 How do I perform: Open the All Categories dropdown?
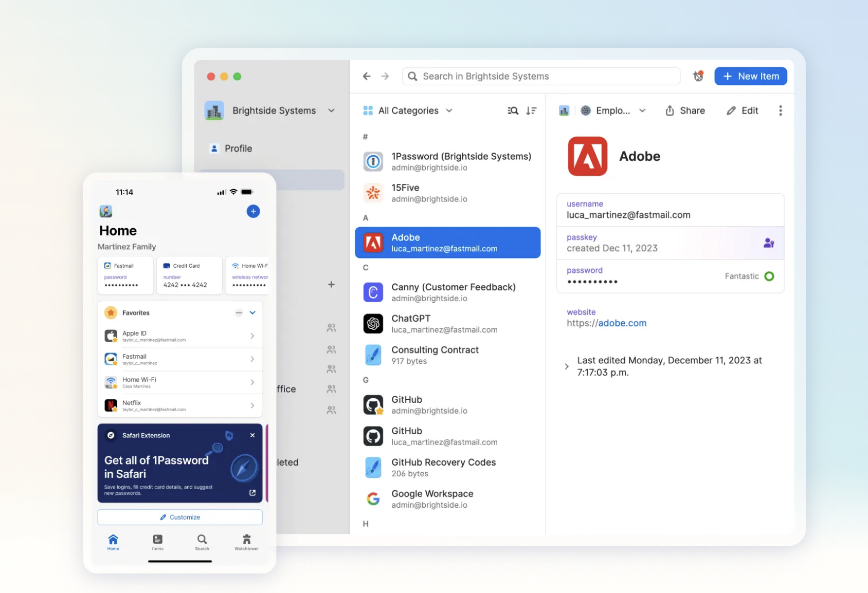coord(408,110)
